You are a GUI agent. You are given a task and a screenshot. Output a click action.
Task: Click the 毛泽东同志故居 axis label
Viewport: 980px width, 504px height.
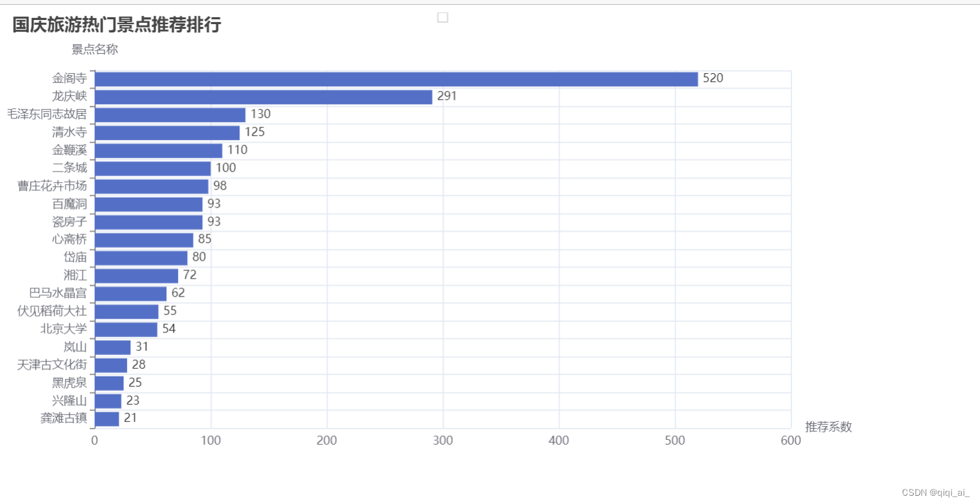coord(47,114)
